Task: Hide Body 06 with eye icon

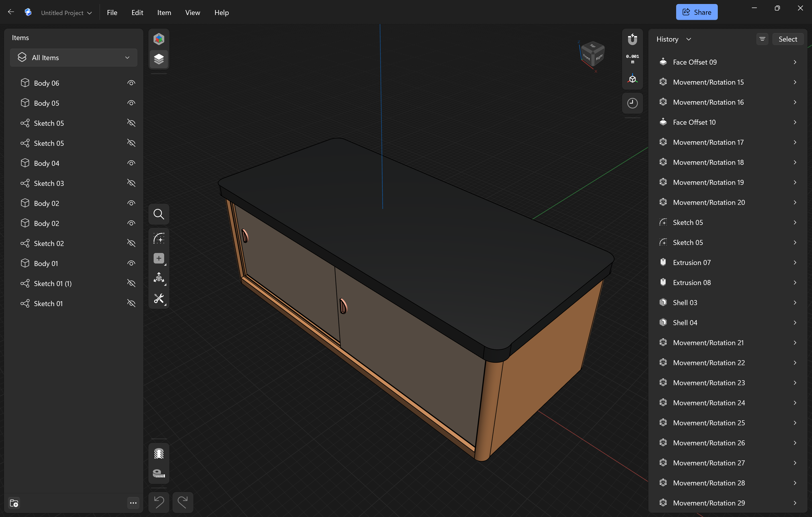Action: click(x=131, y=83)
